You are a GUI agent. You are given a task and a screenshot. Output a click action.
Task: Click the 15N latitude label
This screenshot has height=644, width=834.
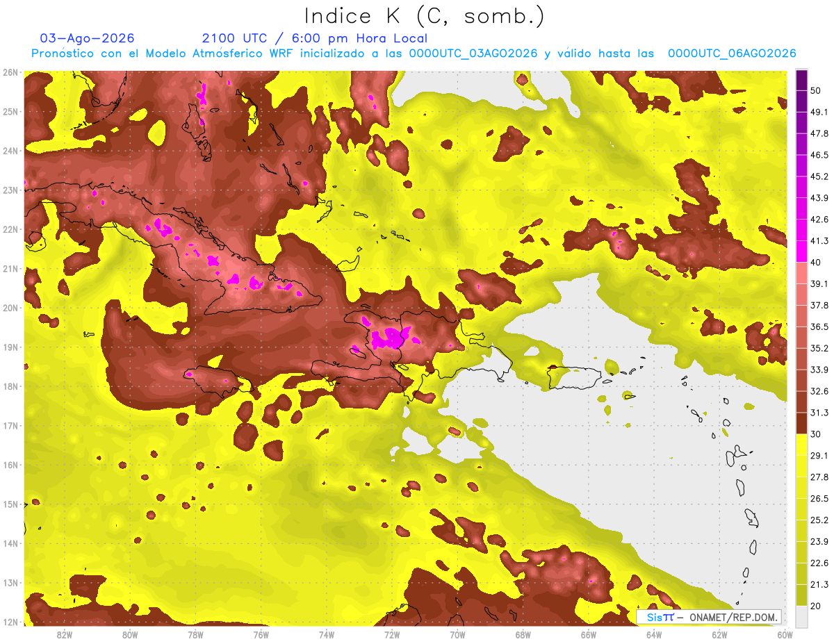[10, 504]
